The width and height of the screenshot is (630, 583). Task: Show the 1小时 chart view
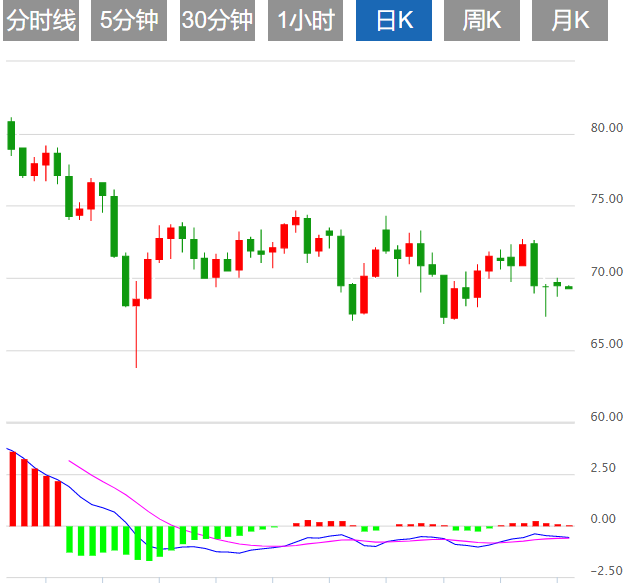(x=305, y=20)
